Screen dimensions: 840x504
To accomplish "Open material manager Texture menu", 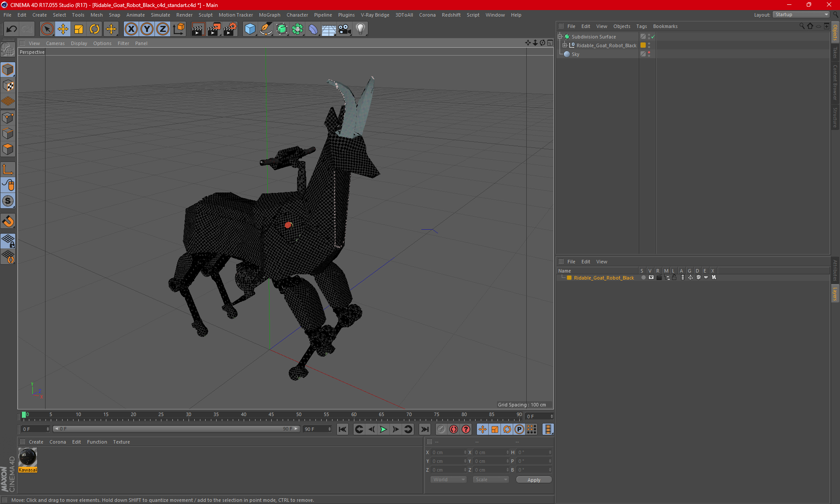I will tap(121, 442).
